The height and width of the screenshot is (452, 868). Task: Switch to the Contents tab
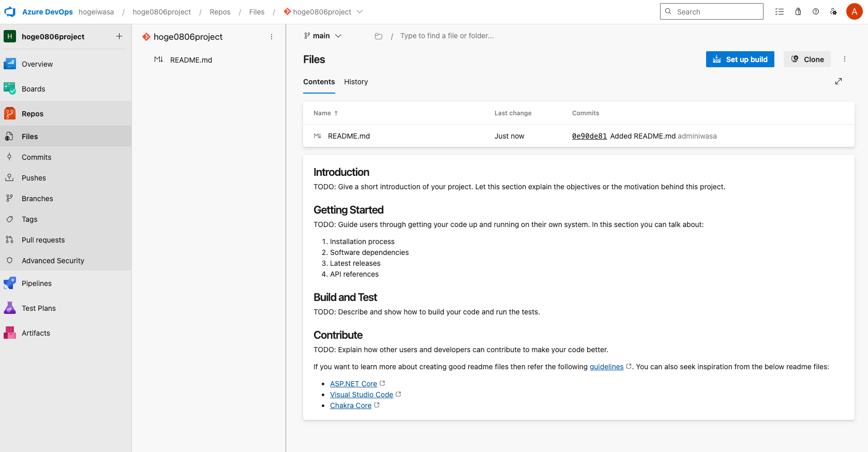[319, 82]
